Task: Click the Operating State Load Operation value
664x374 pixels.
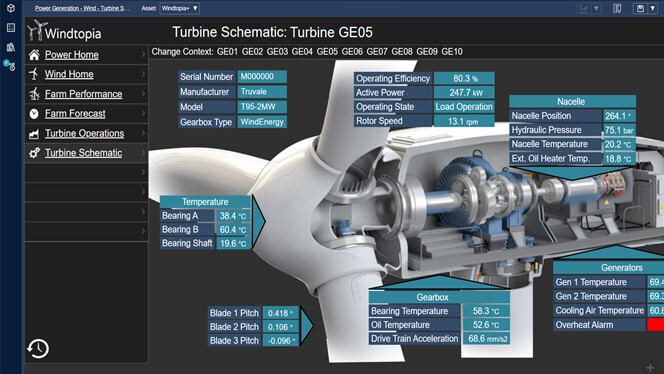Action: [x=464, y=107]
